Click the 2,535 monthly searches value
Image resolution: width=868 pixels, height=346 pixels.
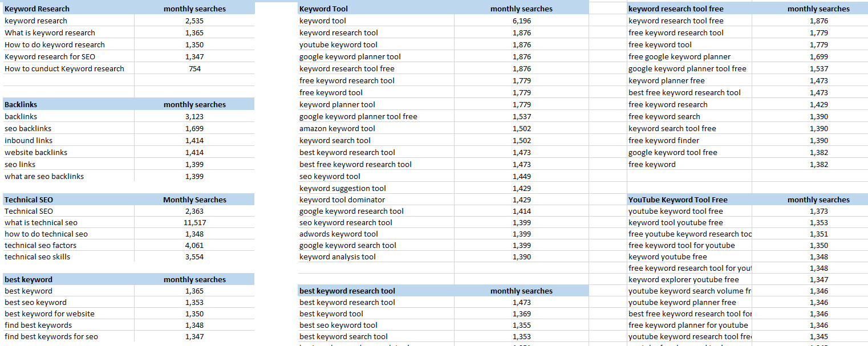click(194, 21)
